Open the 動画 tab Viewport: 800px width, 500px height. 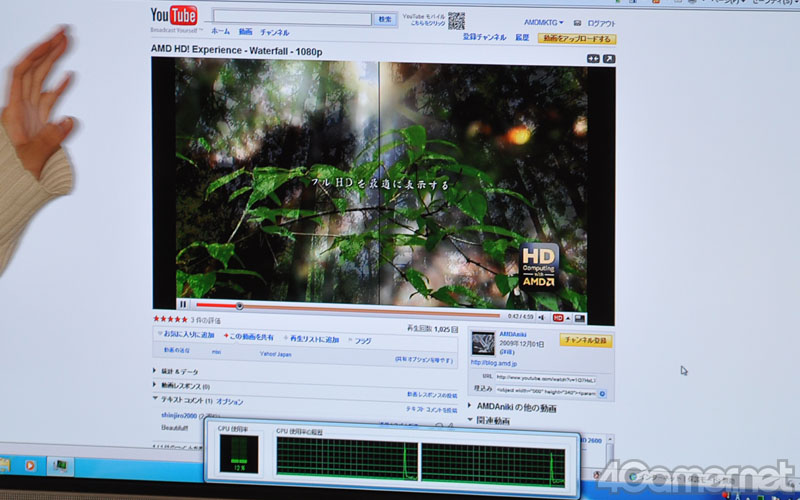click(x=245, y=32)
